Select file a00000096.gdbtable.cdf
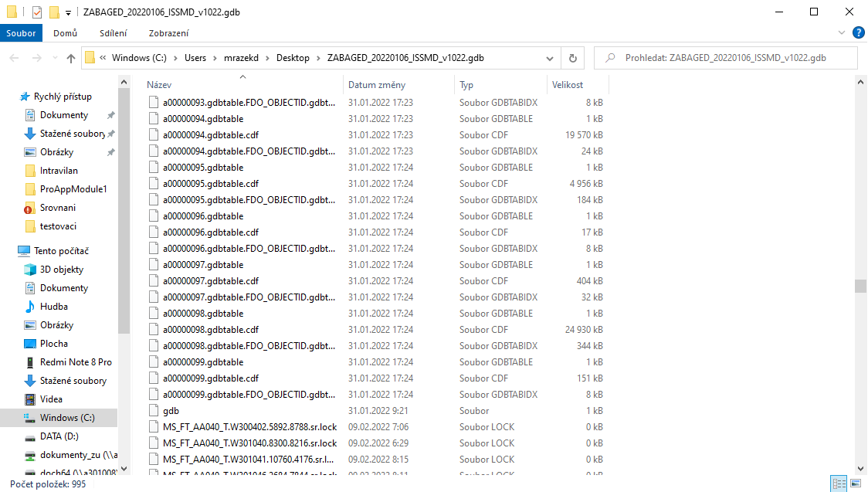Viewport: 868px width, 492px height. click(211, 232)
